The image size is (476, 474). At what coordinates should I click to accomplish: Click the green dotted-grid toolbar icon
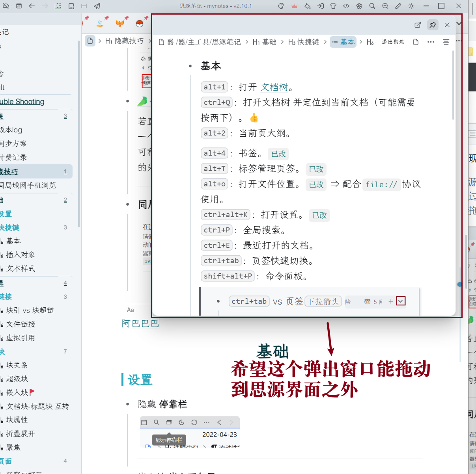point(58,6)
